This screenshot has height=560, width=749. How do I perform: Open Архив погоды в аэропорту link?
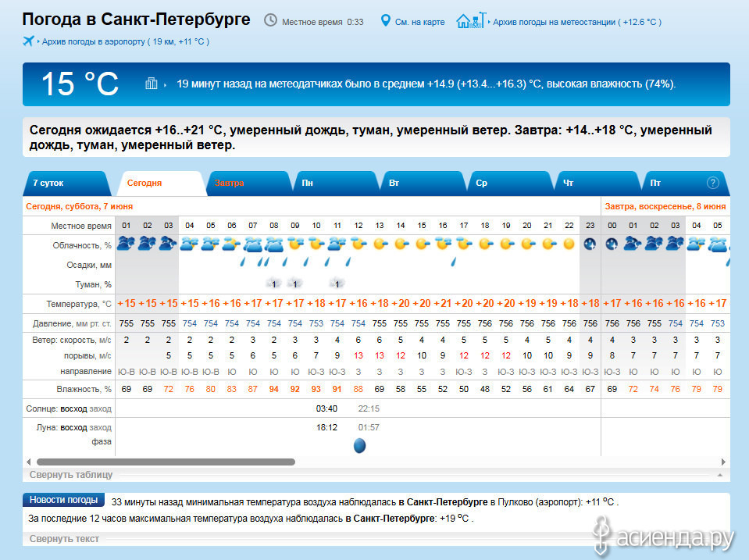click(126, 41)
